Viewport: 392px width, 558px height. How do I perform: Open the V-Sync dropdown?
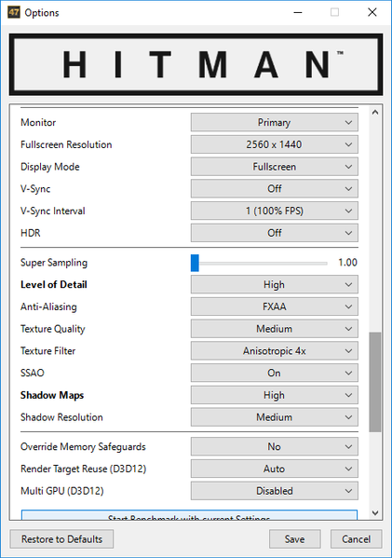pyautogui.click(x=275, y=188)
